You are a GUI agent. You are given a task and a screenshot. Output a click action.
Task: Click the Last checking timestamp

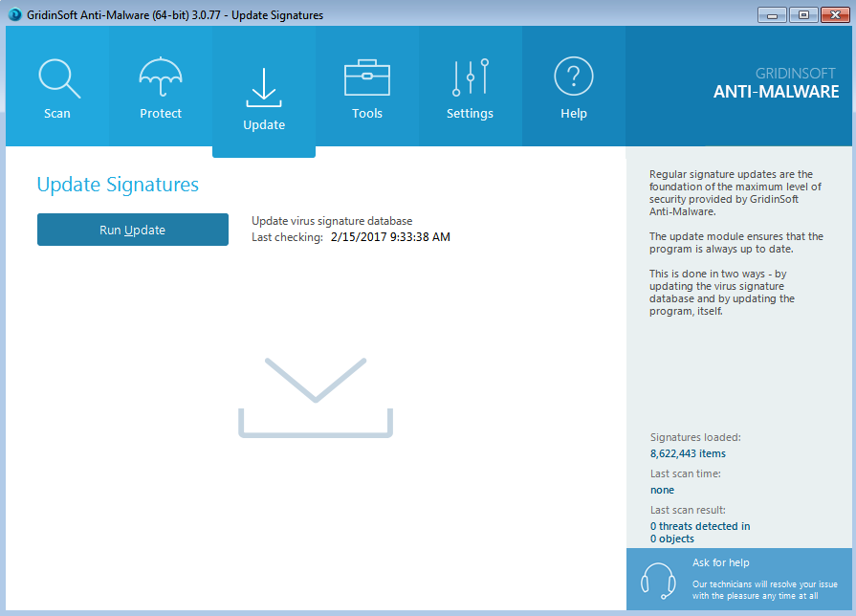pos(389,237)
